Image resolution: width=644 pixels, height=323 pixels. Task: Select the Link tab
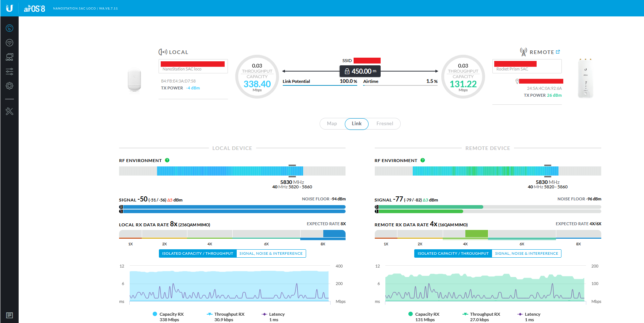pos(357,124)
